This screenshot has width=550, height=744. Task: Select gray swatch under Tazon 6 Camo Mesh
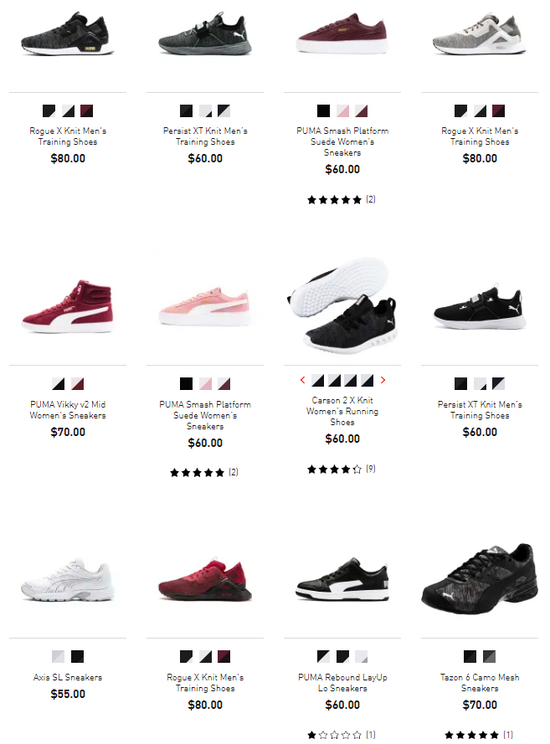489,657
